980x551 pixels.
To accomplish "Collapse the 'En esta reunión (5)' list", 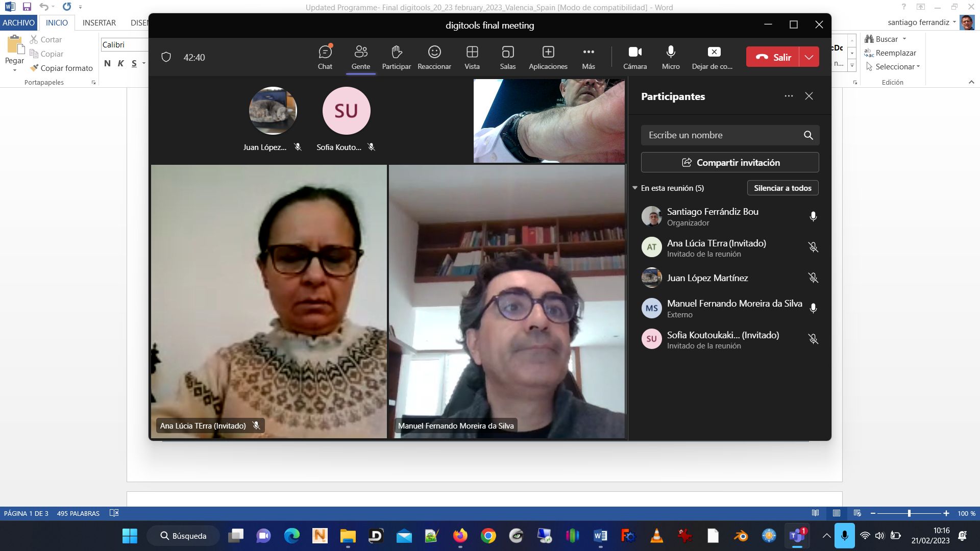I will coord(635,188).
